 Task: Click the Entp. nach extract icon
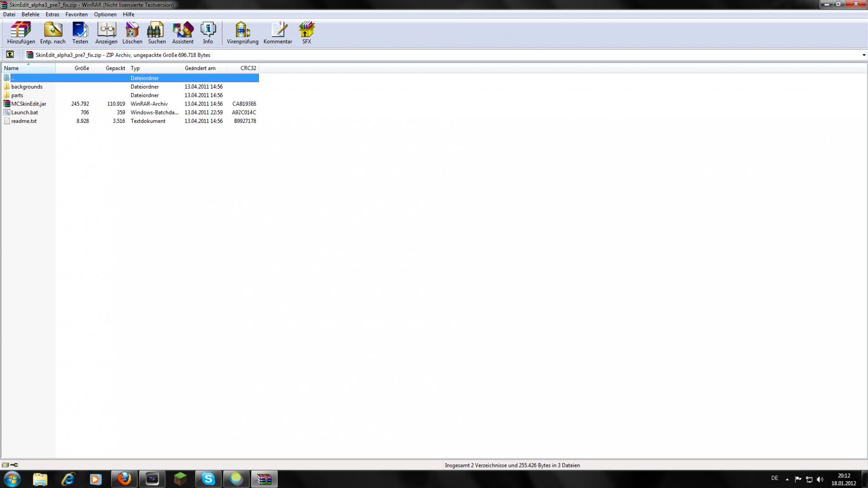point(53,32)
